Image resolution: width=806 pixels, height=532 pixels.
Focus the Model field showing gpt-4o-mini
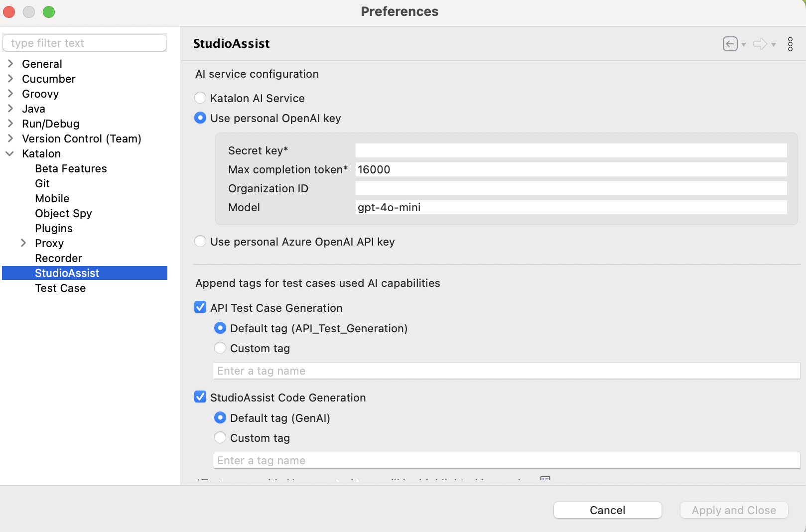pos(571,207)
